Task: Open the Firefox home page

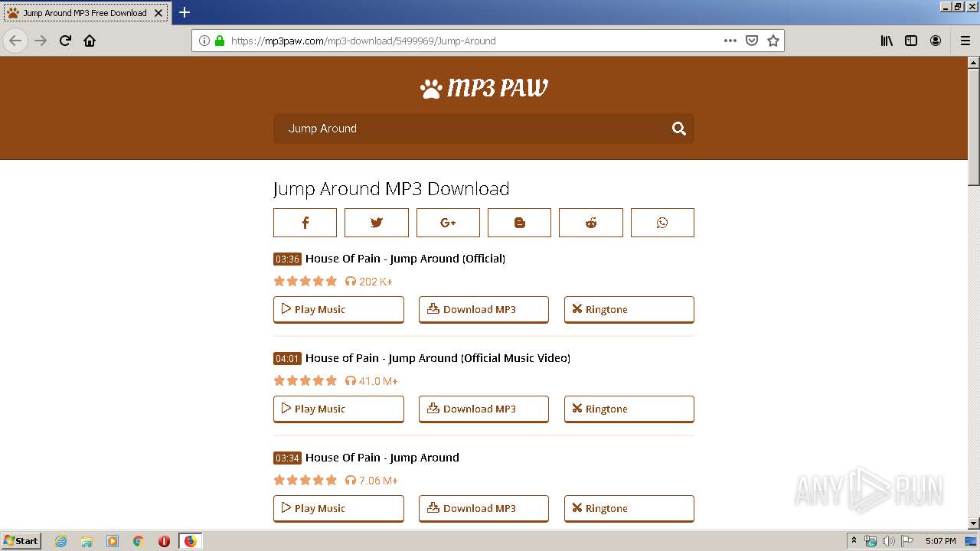Action: point(90,41)
